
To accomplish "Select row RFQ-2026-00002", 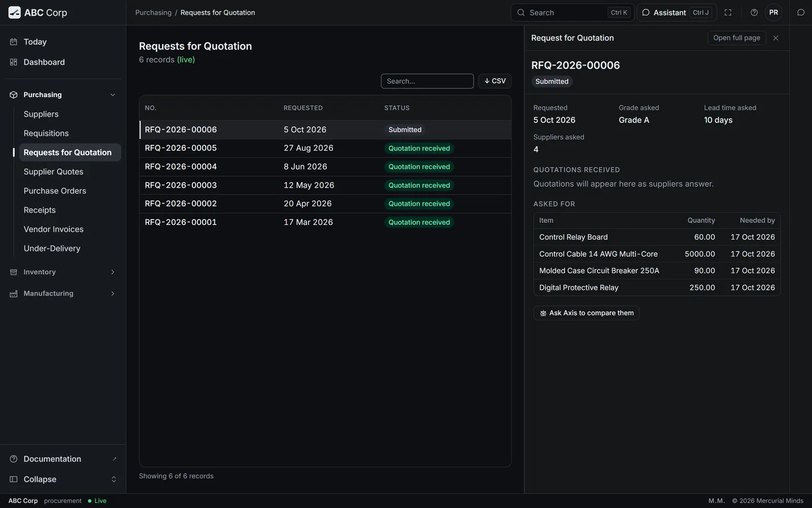I will click(325, 204).
